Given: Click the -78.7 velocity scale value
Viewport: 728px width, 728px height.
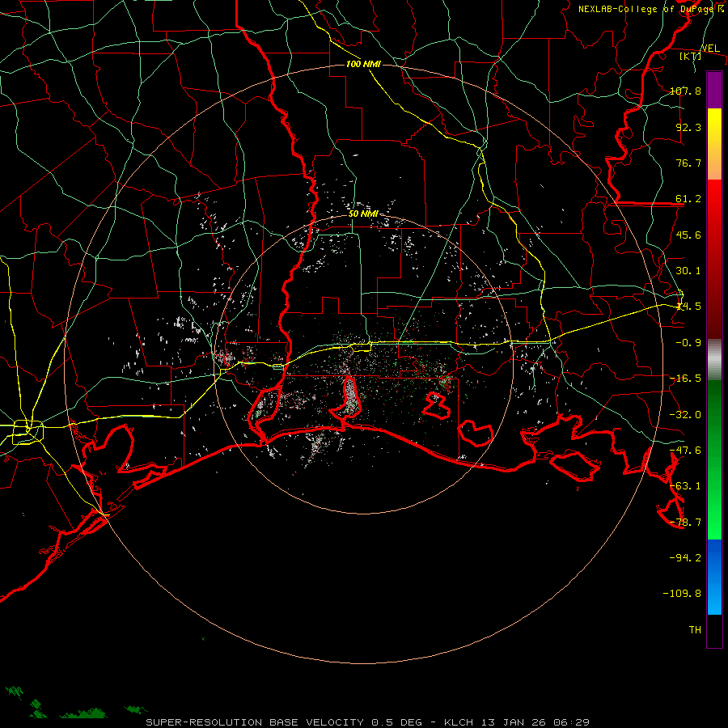Looking at the screenshot, I should coord(685,523).
